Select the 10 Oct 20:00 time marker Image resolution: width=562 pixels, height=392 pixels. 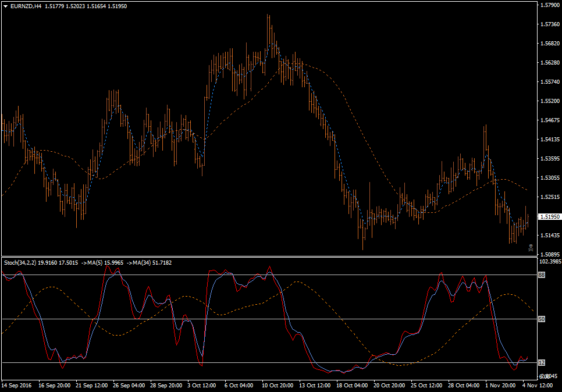click(x=278, y=386)
